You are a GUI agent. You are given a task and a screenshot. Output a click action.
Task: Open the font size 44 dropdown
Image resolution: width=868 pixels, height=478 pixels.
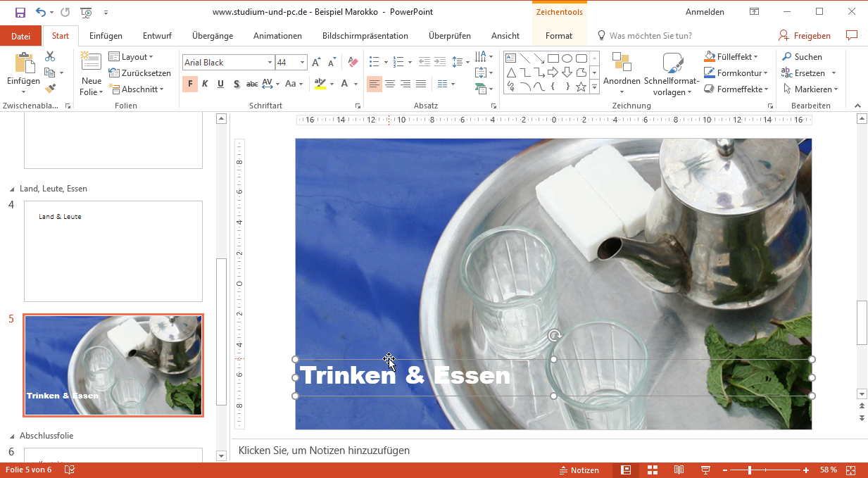point(303,63)
